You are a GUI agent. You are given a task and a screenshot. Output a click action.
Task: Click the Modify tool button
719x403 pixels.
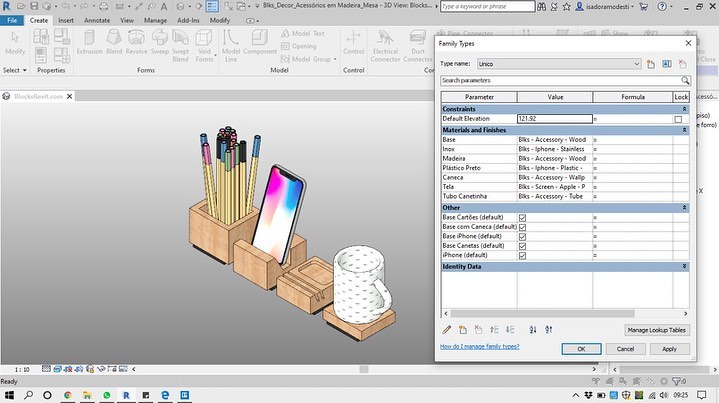pyautogui.click(x=15, y=42)
